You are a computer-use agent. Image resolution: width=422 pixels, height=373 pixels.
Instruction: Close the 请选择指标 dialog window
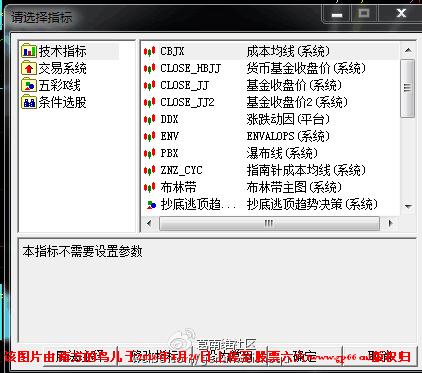[401, 13]
